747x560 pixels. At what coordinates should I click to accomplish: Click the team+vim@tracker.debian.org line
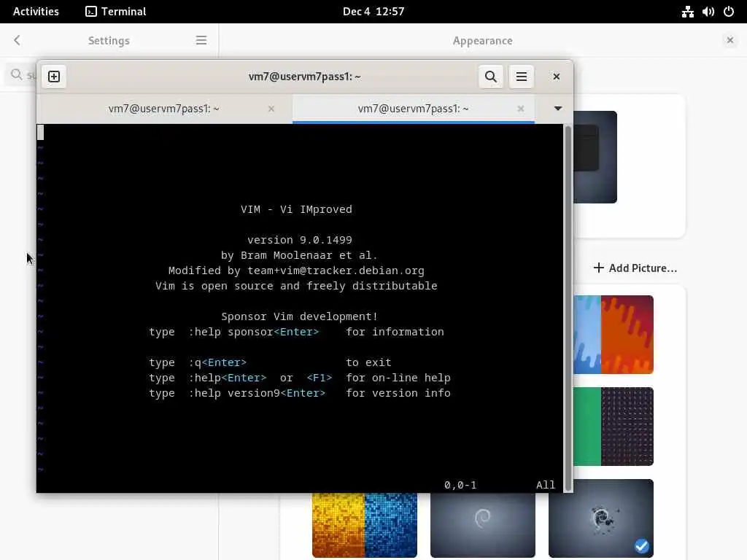[x=296, y=271]
